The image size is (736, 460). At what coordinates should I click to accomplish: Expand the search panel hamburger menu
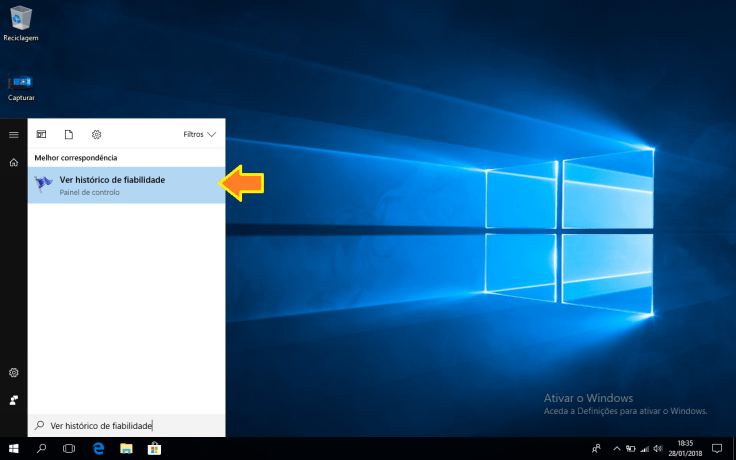pyautogui.click(x=14, y=134)
